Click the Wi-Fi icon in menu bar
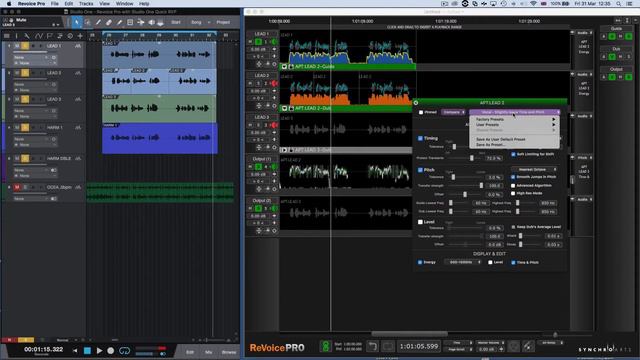640x360 pixels. pos(533,3)
